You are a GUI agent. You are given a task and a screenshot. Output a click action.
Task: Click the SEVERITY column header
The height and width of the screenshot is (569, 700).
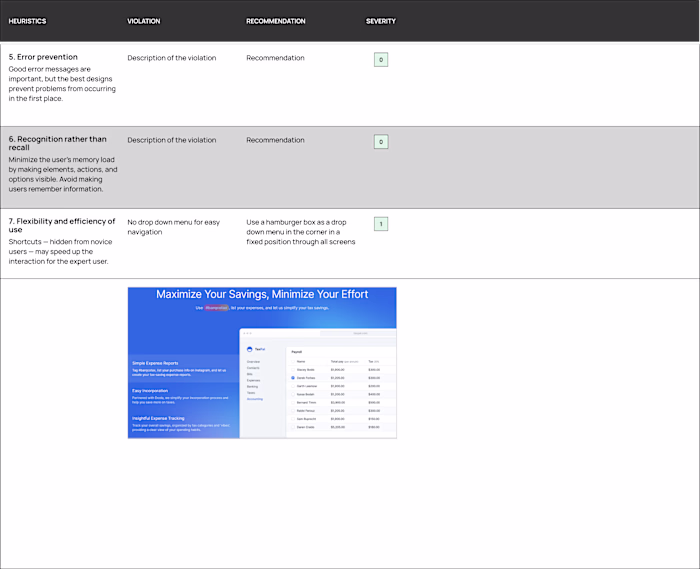[380, 21]
